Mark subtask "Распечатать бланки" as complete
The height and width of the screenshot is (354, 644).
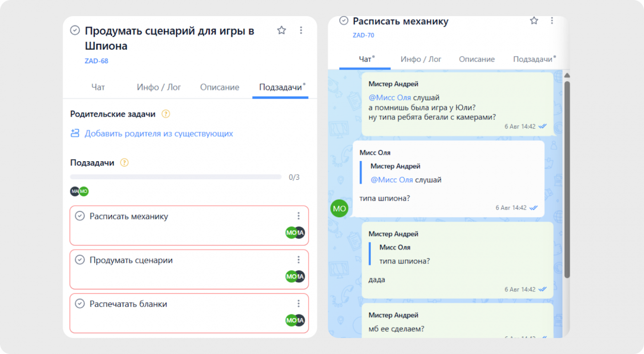[80, 304]
